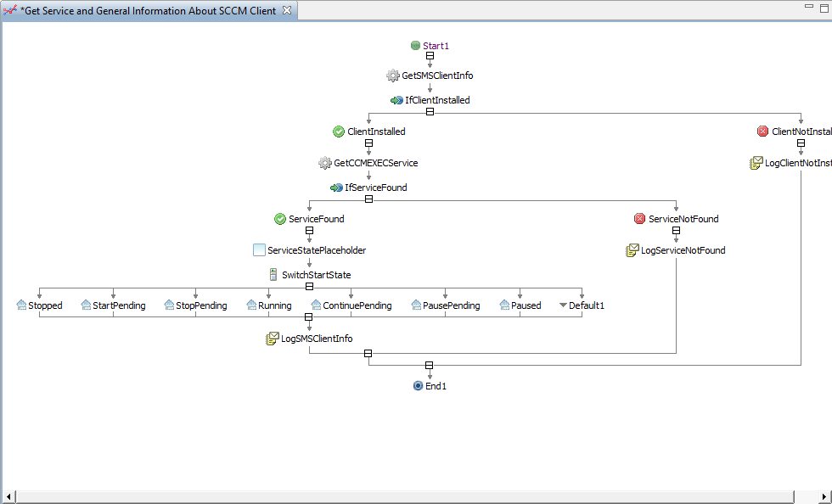Click the Running case icon
This screenshot has width=832, height=504.
point(251,305)
